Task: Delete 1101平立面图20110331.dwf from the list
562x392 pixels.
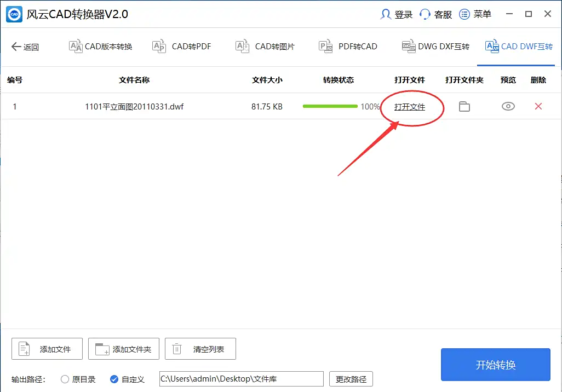Action: pyautogui.click(x=538, y=106)
